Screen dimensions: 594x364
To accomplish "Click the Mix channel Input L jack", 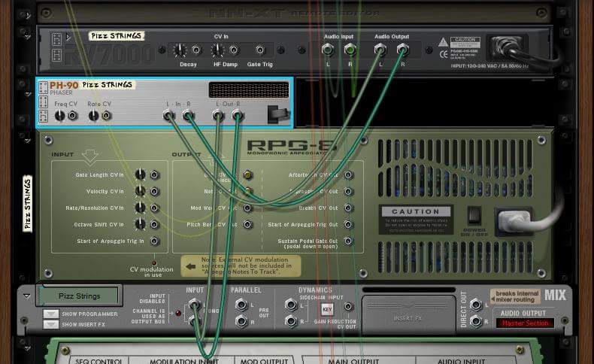I will coord(194,304).
